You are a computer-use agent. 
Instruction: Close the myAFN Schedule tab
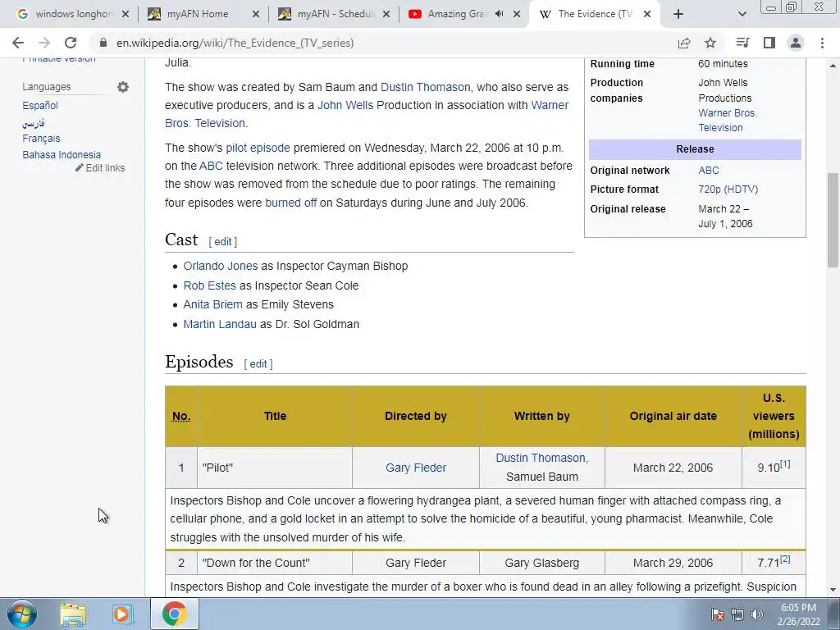click(x=386, y=14)
